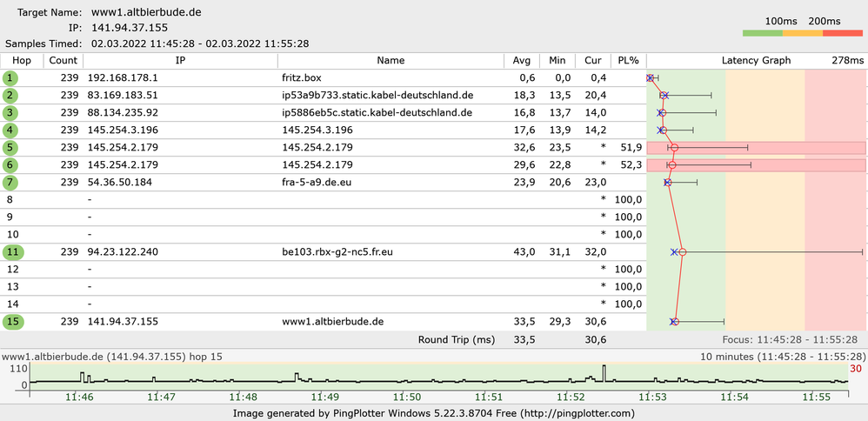
Task: Click the 11:46 timeline marker
Action: (78, 398)
